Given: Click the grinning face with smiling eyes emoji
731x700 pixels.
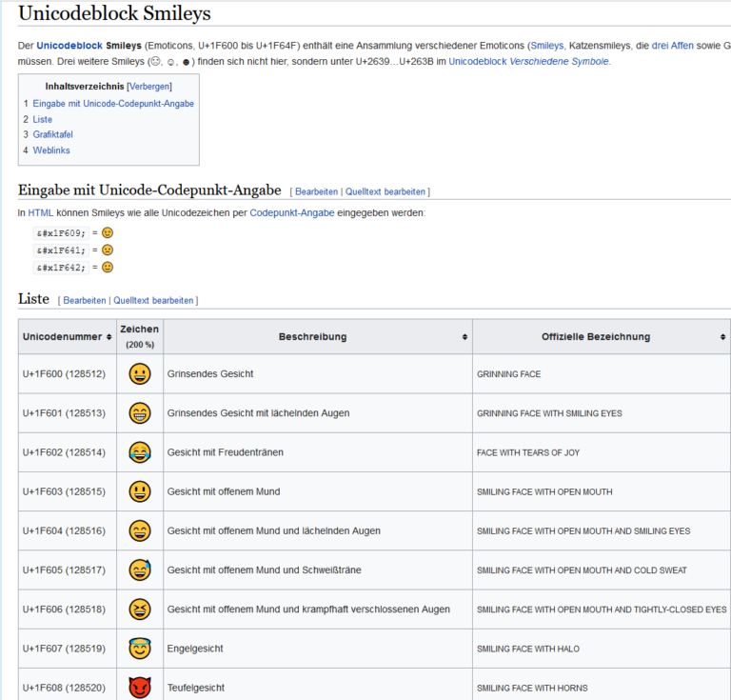Looking at the screenshot, I should pos(140,412).
